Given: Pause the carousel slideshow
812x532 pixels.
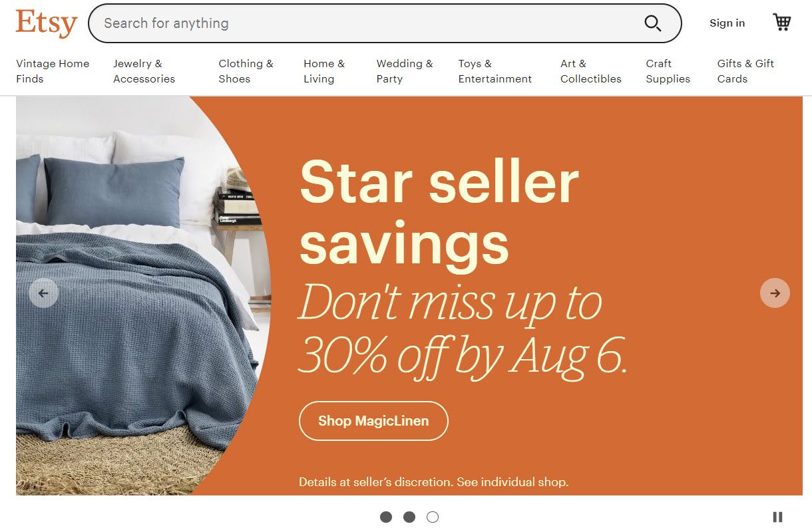Looking at the screenshot, I should tap(777, 517).
